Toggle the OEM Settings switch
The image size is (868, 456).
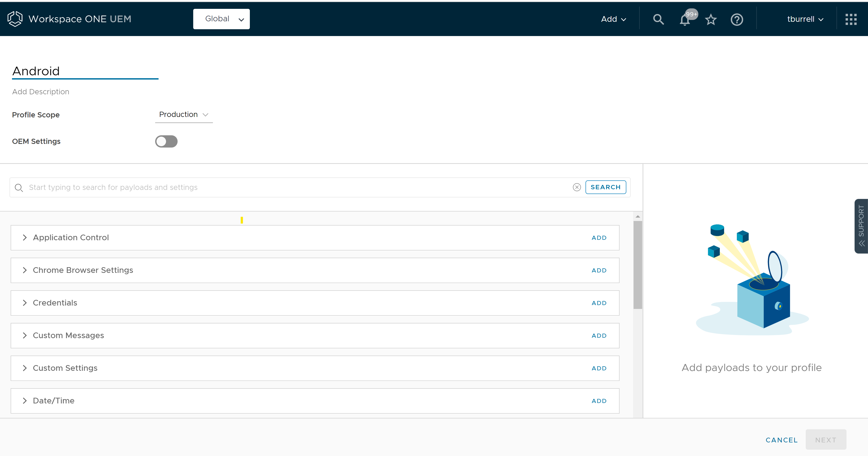tap(166, 142)
